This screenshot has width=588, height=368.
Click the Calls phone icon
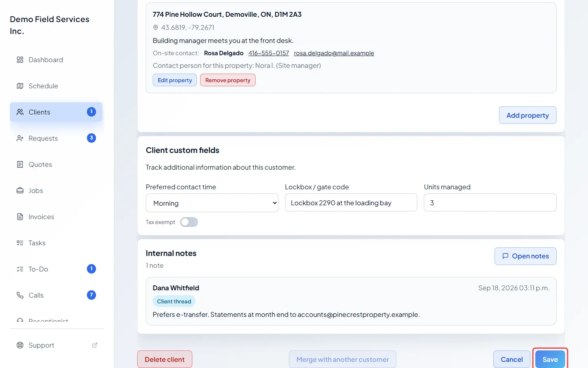(x=20, y=295)
